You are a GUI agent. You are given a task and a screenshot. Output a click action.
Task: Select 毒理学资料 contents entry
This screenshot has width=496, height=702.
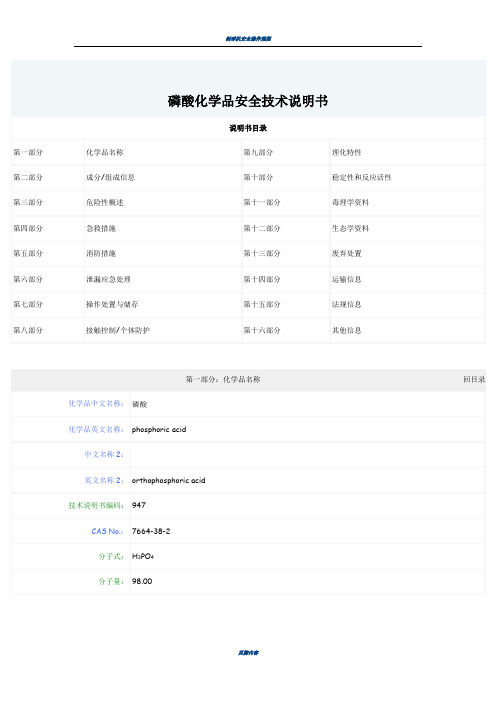tap(351, 203)
